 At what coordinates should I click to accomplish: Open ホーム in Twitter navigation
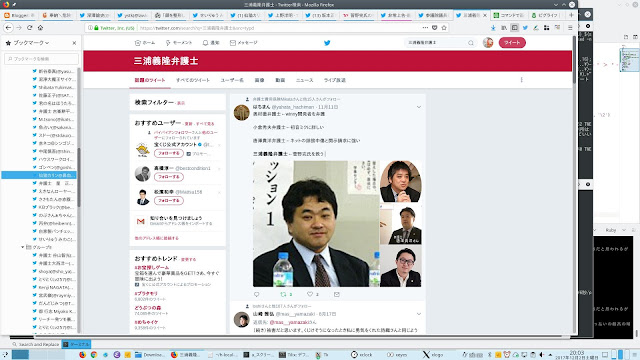[x=145, y=42]
